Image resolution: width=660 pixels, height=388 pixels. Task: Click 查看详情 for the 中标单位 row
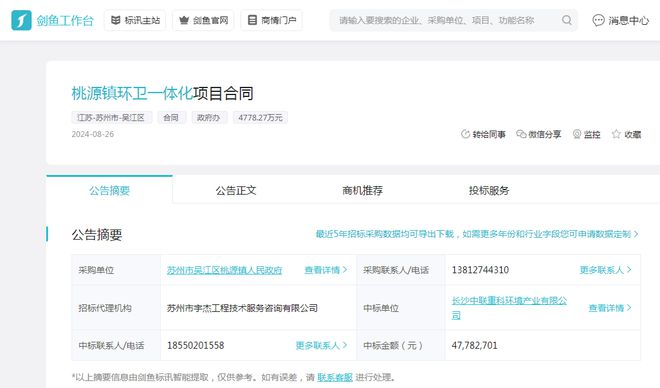[x=610, y=308]
